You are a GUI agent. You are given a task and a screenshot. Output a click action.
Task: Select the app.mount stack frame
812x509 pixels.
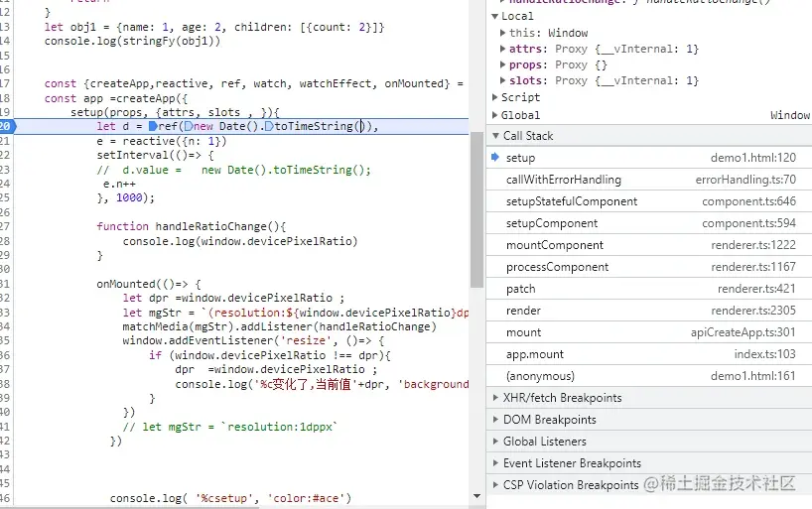click(649, 353)
